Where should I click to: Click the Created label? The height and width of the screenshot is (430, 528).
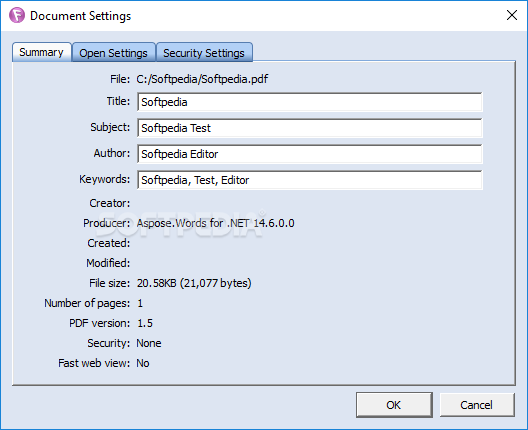pyautogui.click(x=109, y=243)
